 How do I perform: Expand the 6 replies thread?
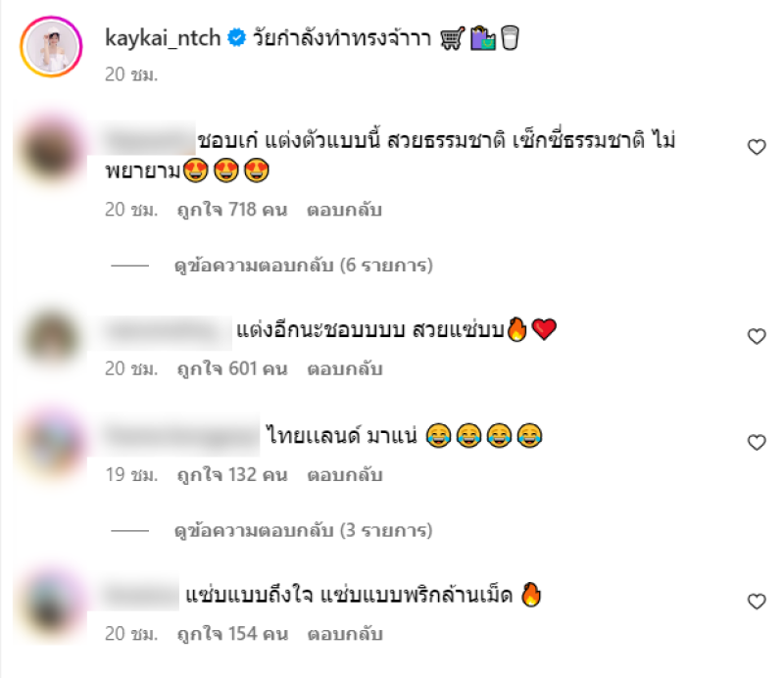303,265
